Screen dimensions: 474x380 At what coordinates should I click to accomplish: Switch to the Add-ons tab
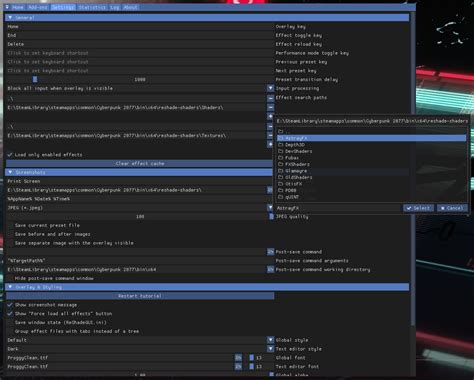pos(38,7)
